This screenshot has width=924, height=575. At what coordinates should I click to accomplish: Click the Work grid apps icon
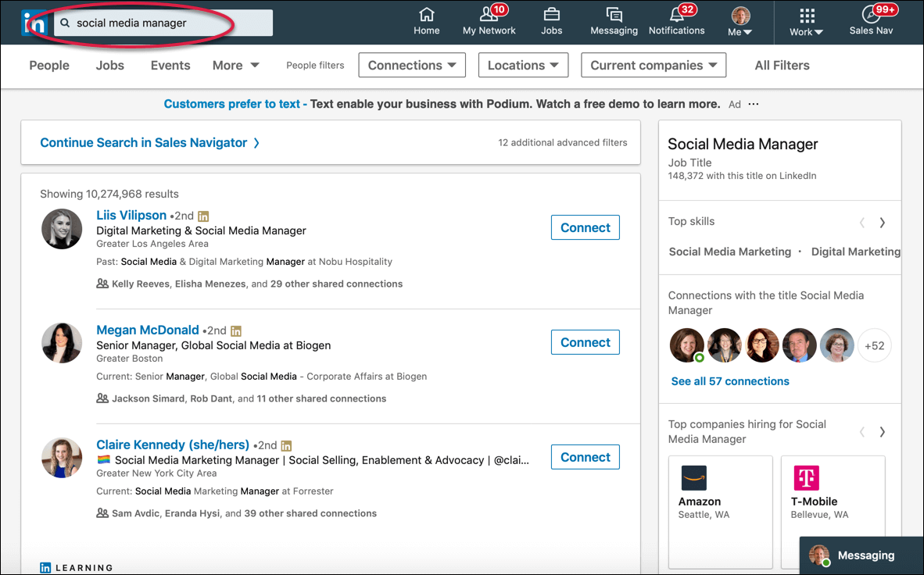(x=807, y=16)
